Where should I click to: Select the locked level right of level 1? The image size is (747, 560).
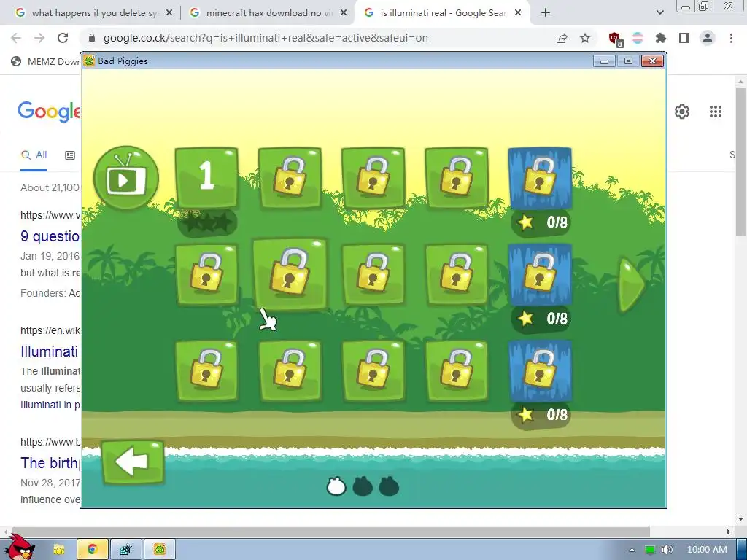click(x=290, y=178)
